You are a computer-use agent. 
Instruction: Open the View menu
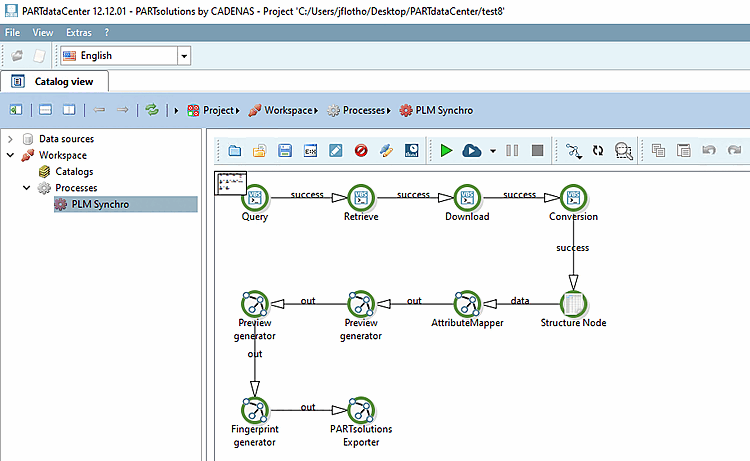click(x=43, y=33)
